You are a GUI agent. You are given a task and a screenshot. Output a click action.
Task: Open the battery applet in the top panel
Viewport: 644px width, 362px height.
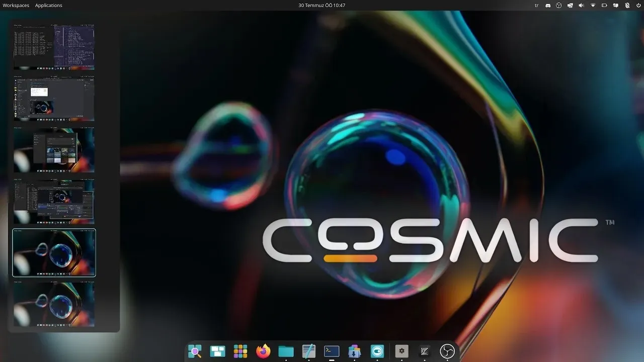coord(605,5)
